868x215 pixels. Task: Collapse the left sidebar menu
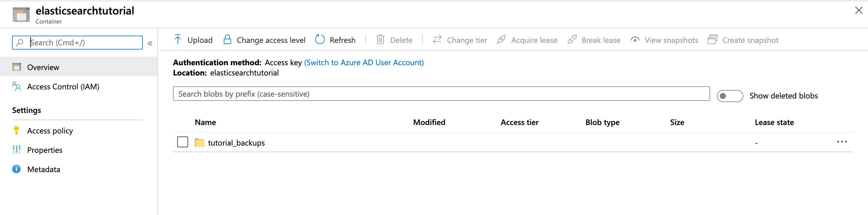pos(150,43)
